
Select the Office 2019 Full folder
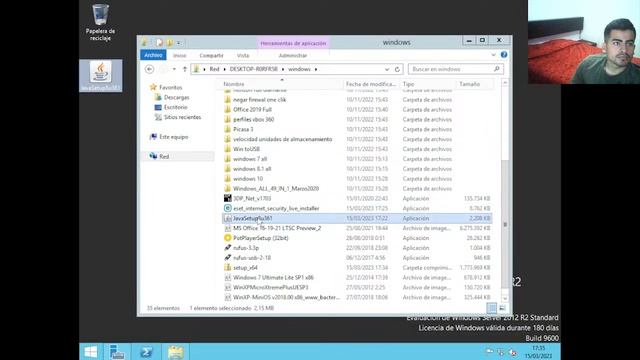(252, 109)
